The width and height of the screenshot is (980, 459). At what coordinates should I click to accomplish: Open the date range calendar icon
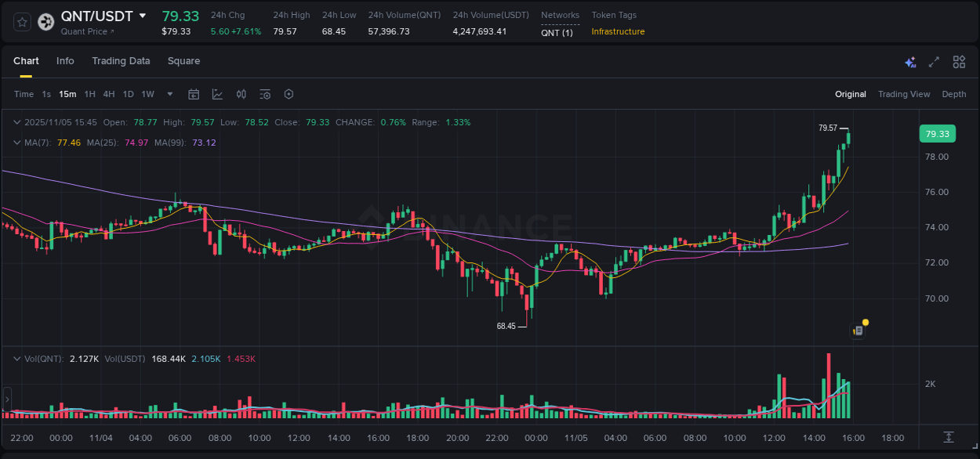click(194, 94)
